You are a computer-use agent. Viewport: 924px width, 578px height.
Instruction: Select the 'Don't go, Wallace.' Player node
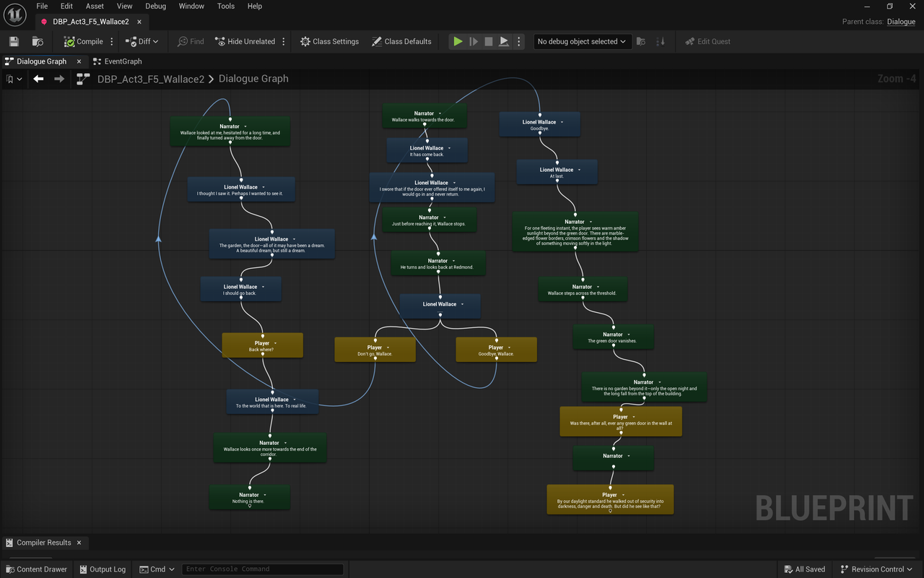375,350
